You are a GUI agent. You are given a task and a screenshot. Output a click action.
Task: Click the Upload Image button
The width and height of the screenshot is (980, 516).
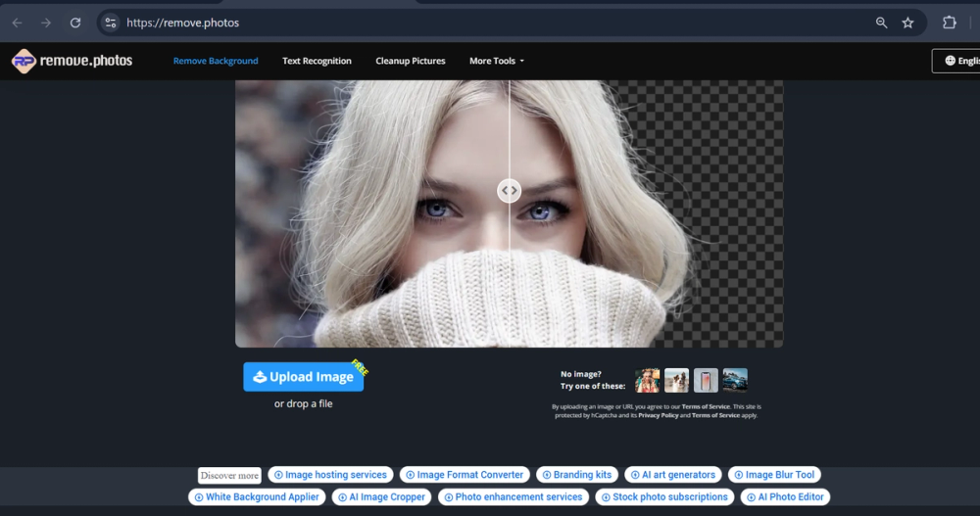pos(303,377)
